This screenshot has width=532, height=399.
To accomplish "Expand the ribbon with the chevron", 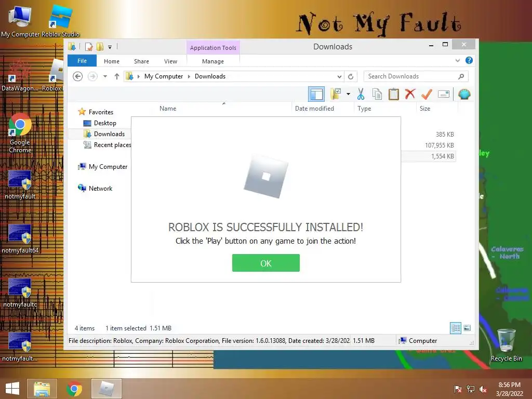I will (x=458, y=60).
